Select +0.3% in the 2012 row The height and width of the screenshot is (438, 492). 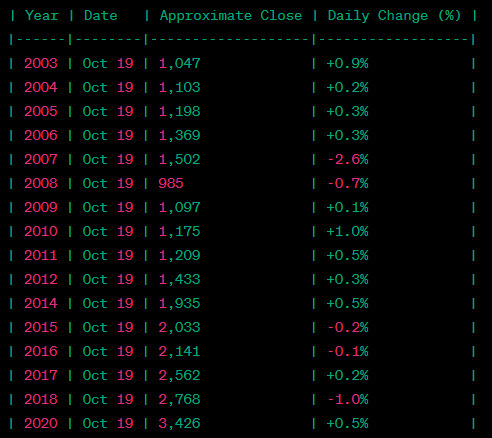[348, 279]
